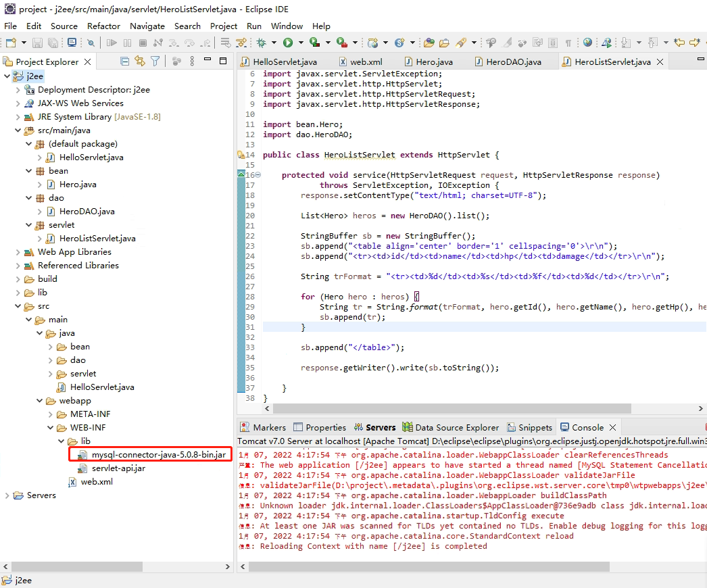The width and height of the screenshot is (707, 588).
Task: Expand the Servers project node
Action: (7, 495)
